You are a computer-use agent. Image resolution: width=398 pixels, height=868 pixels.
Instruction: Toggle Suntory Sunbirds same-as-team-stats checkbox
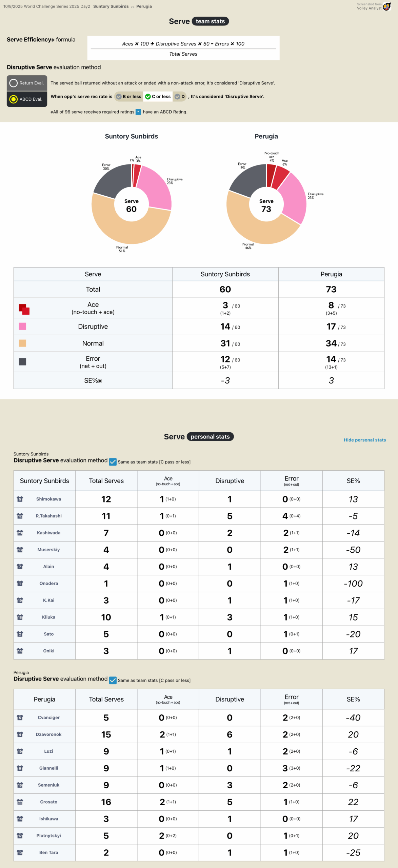tap(113, 462)
